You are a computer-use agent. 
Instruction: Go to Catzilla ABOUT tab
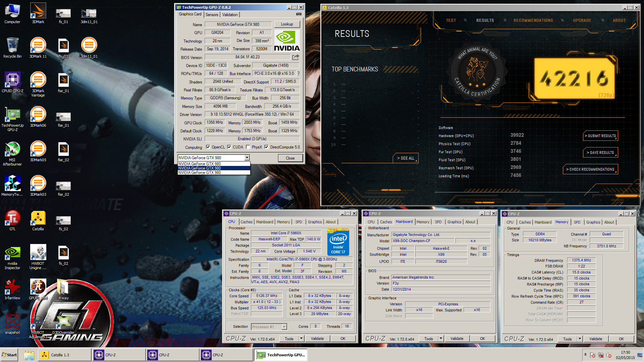(619, 20)
